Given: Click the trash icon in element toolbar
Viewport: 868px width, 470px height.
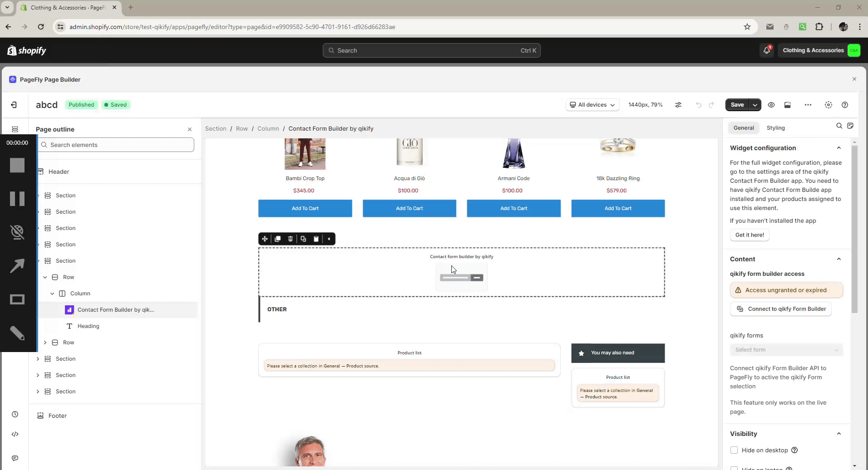Looking at the screenshot, I should [x=291, y=239].
